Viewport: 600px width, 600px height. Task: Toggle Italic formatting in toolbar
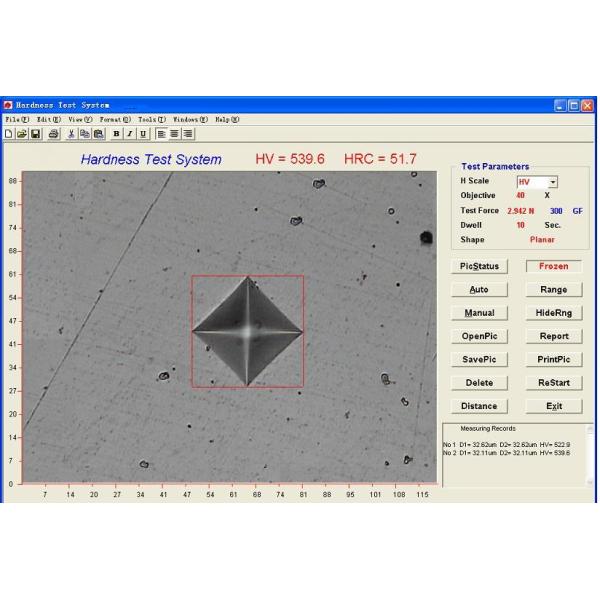(x=130, y=133)
